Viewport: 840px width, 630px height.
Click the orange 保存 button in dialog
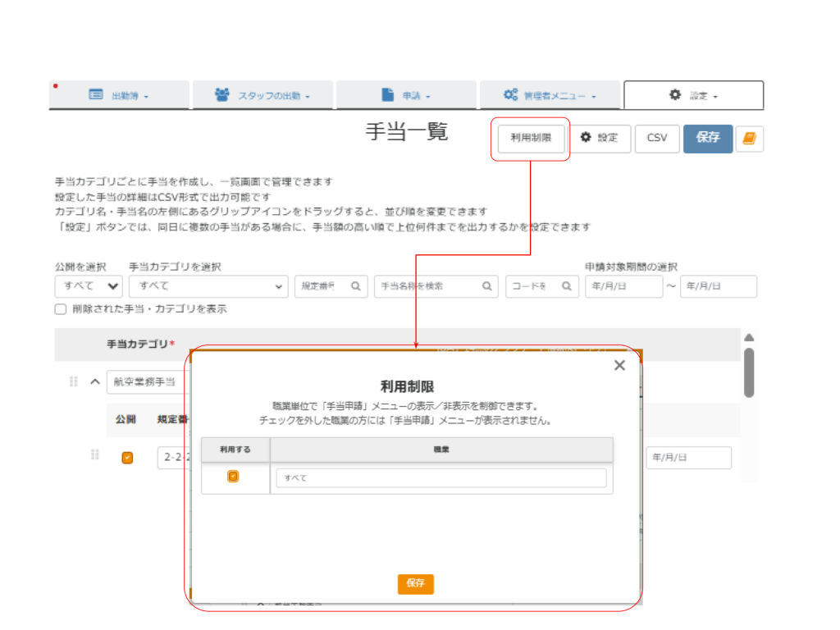pyautogui.click(x=415, y=583)
